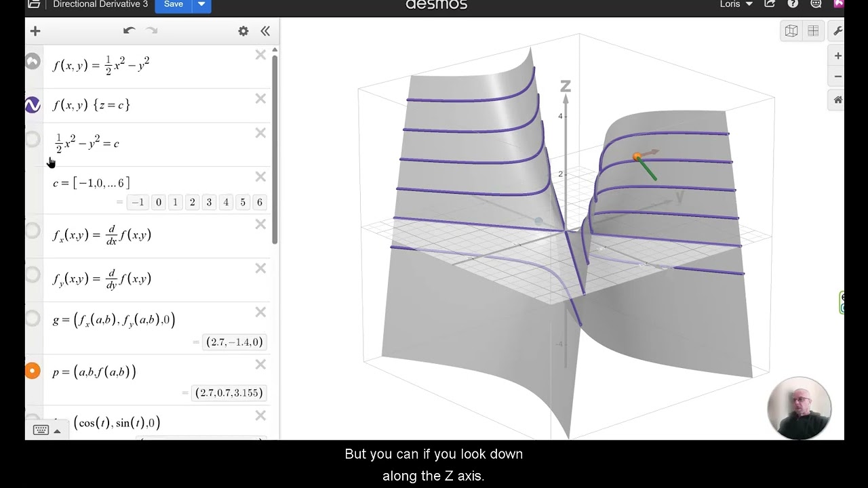Add a new expression item
The image size is (868, 488).
coord(35,30)
